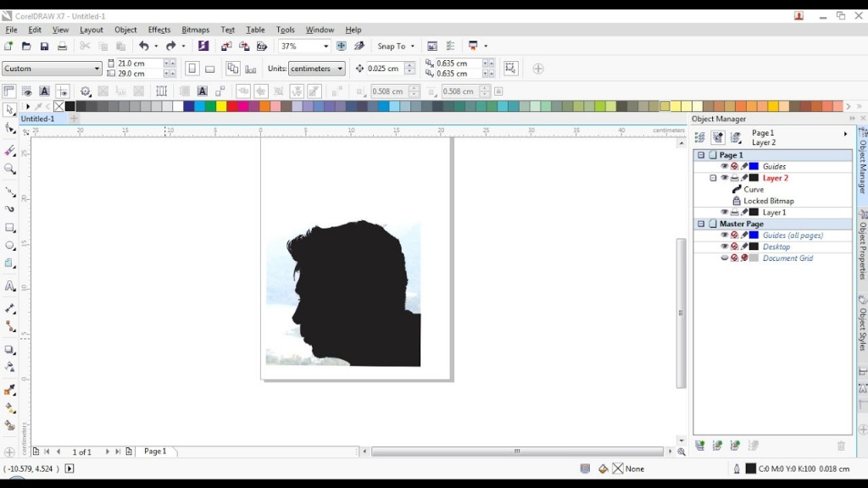Open the Object Manager flyout arrow

coord(845,134)
